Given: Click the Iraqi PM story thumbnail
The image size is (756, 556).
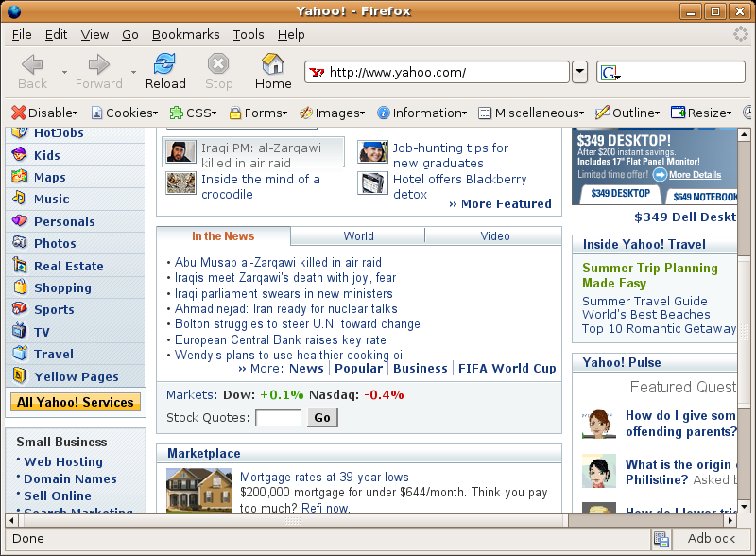Looking at the screenshot, I should click(x=180, y=151).
